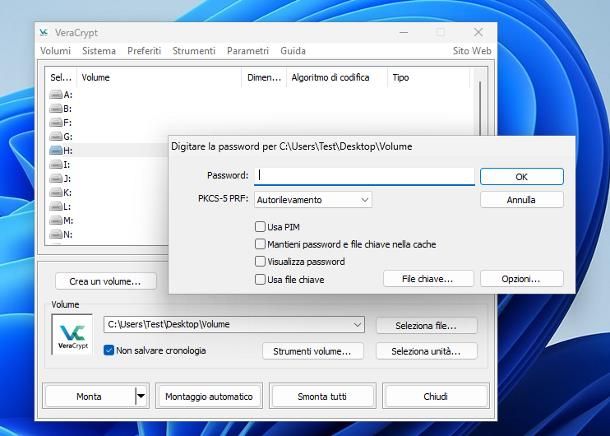The width and height of the screenshot is (610, 436).
Task: Open the Strumenti menu
Action: pyautogui.click(x=194, y=51)
